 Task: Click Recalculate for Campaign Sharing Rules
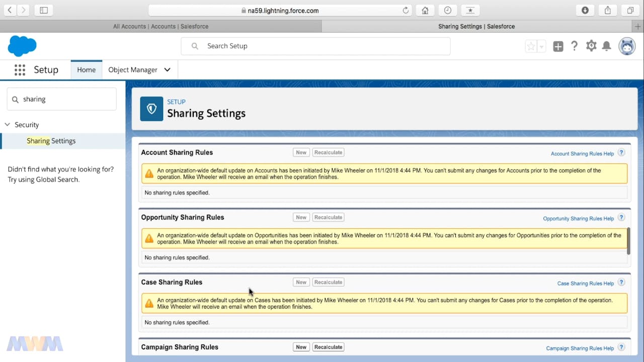click(328, 347)
